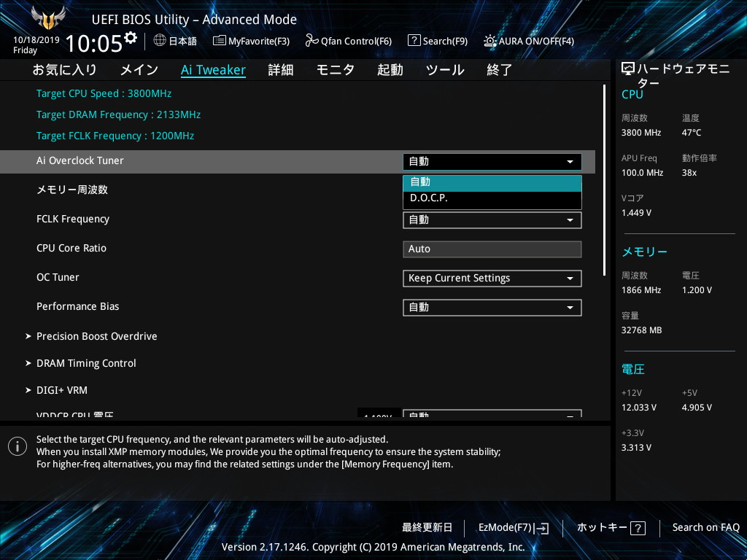Go to the 起動 tab

390,70
